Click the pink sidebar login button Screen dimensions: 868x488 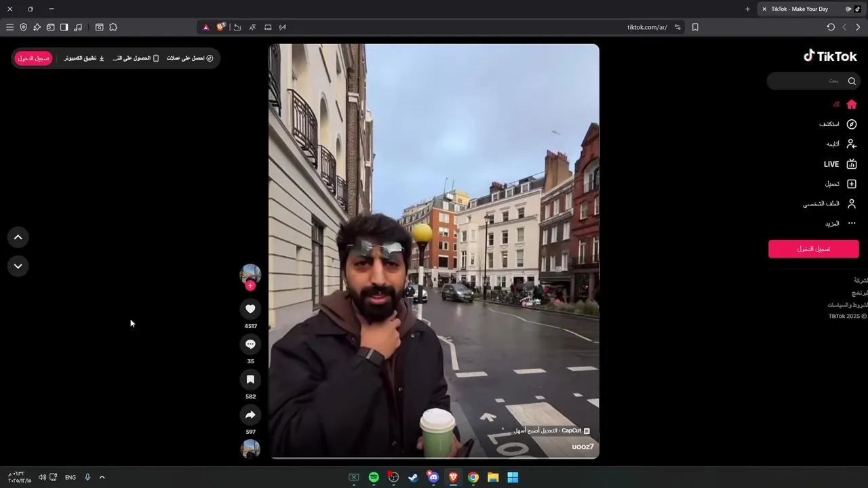pyautogui.click(x=814, y=249)
